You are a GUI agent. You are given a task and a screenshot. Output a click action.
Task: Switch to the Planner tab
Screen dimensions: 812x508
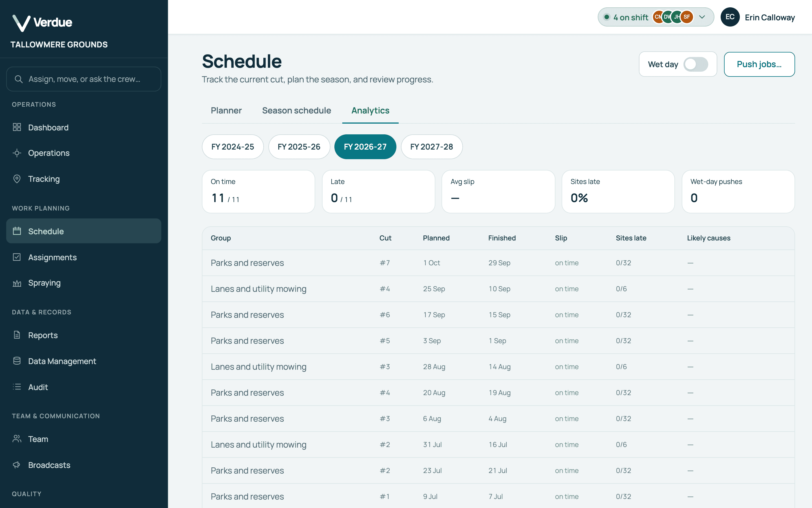click(x=226, y=110)
